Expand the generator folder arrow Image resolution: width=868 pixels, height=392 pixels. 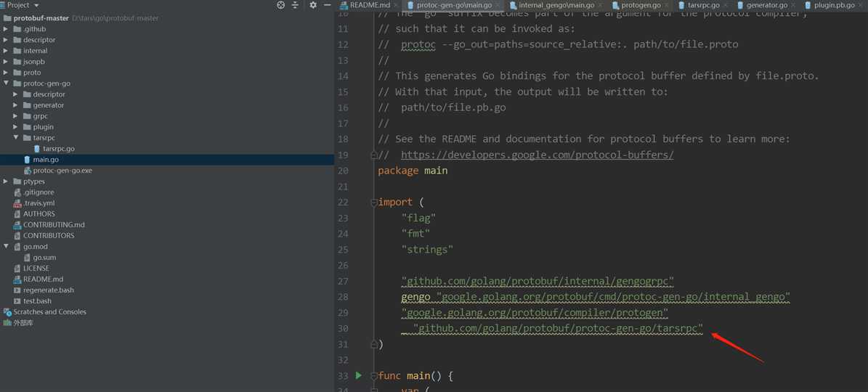coord(16,105)
